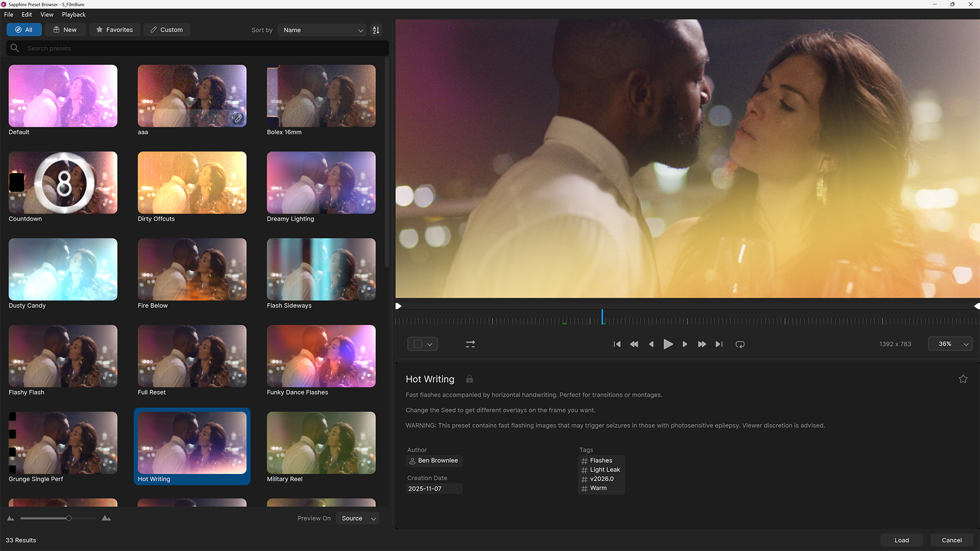This screenshot has height=551, width=980.
Task: Click the 1392 x 783 resolution text
Action: click(895, 344)
